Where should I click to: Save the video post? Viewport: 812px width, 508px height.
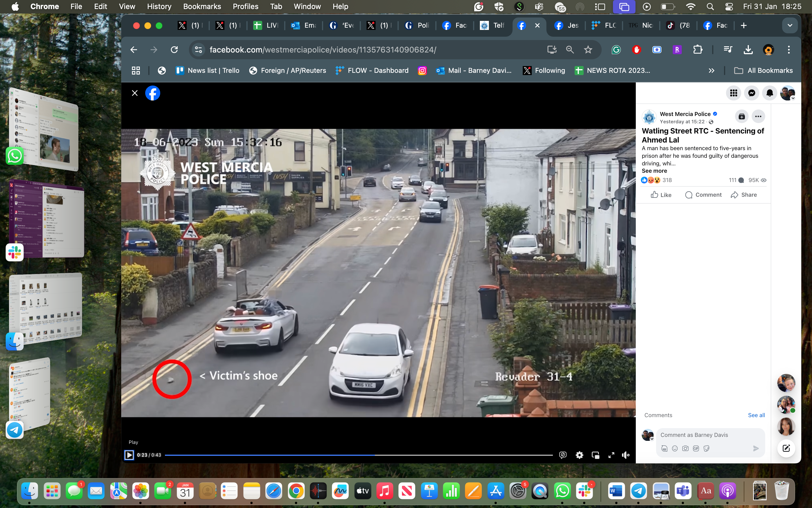[x=742, y=117]
